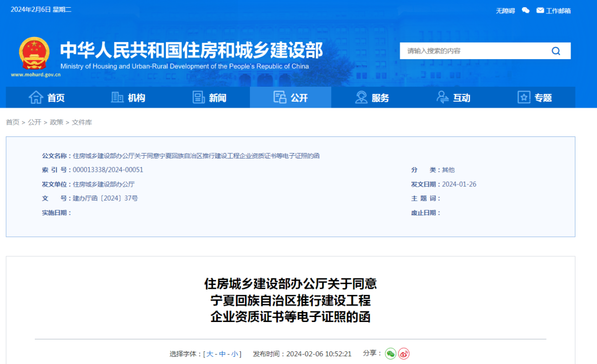Click the 首页 home icon

[36, 97]
